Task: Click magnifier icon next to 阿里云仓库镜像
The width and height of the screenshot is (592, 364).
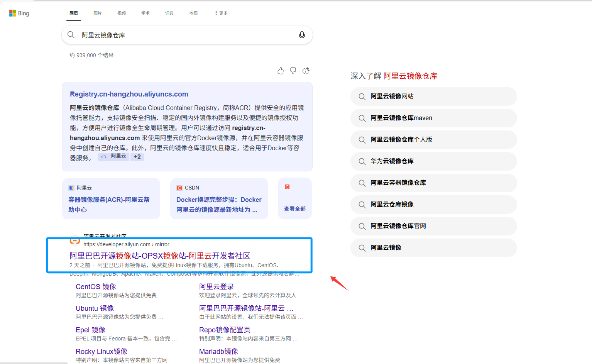Action: pyautogui.click(x=362, y=205)
